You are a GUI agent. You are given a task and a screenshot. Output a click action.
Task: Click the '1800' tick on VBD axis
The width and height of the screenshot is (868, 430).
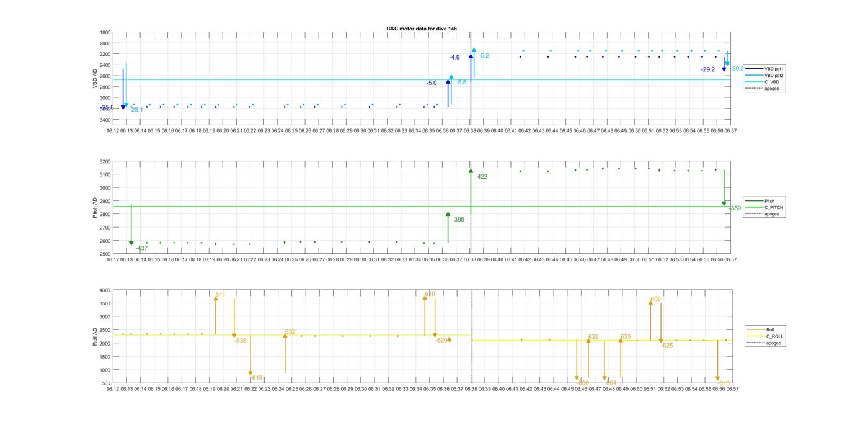[x=105, y=32]
